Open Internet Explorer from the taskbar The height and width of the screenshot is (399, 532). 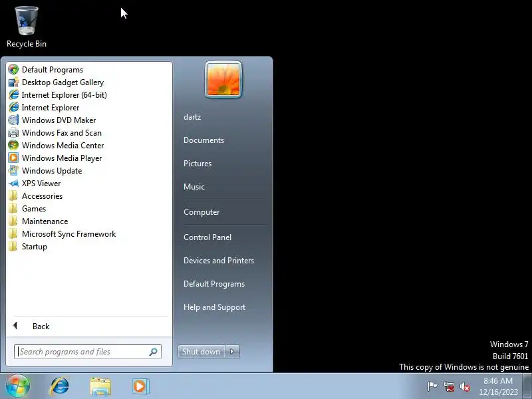[59, 386]
